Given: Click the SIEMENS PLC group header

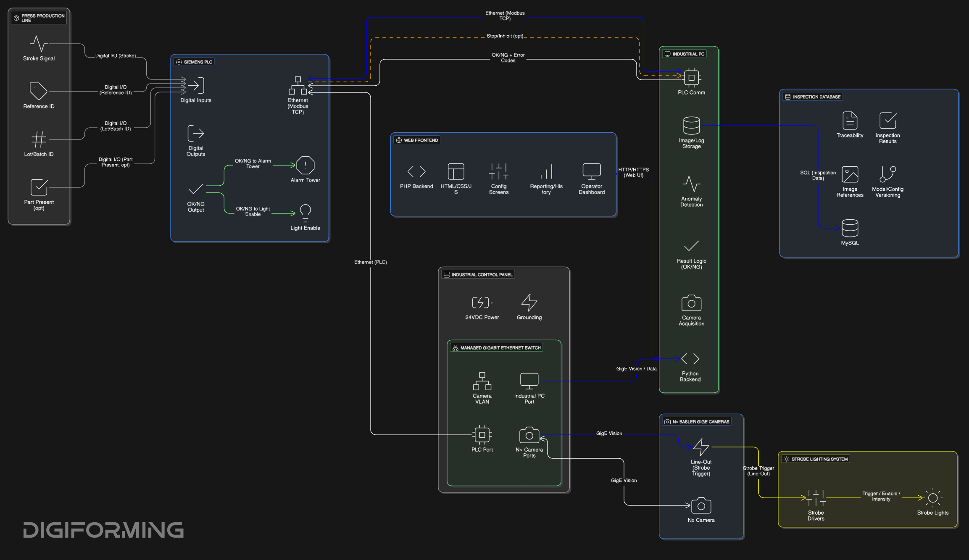Looking at the screenshot, I should click(194, 62).
